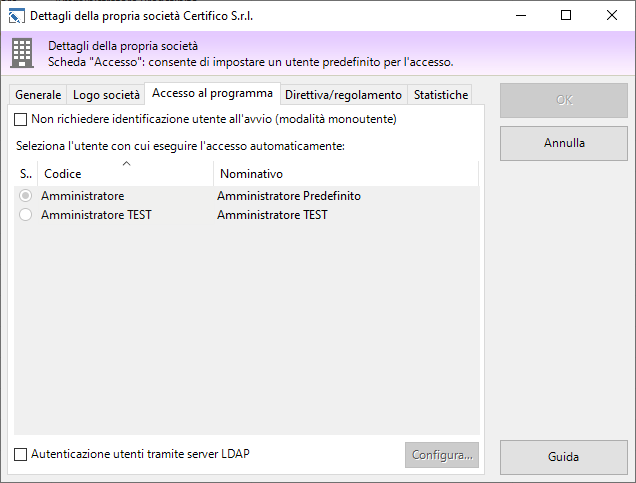
Task: Choose the Amministratore TEST radio button
Action: tap(25, 215)
